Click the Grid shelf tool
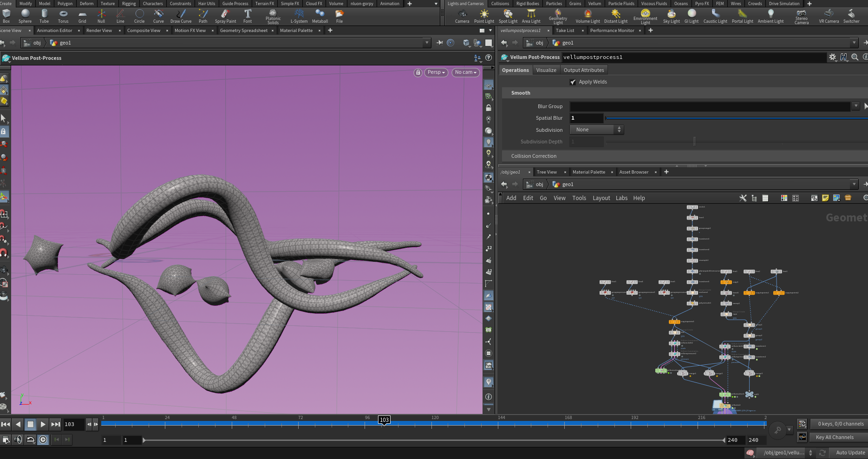868x459 pixels. click(x=82, y=16)
